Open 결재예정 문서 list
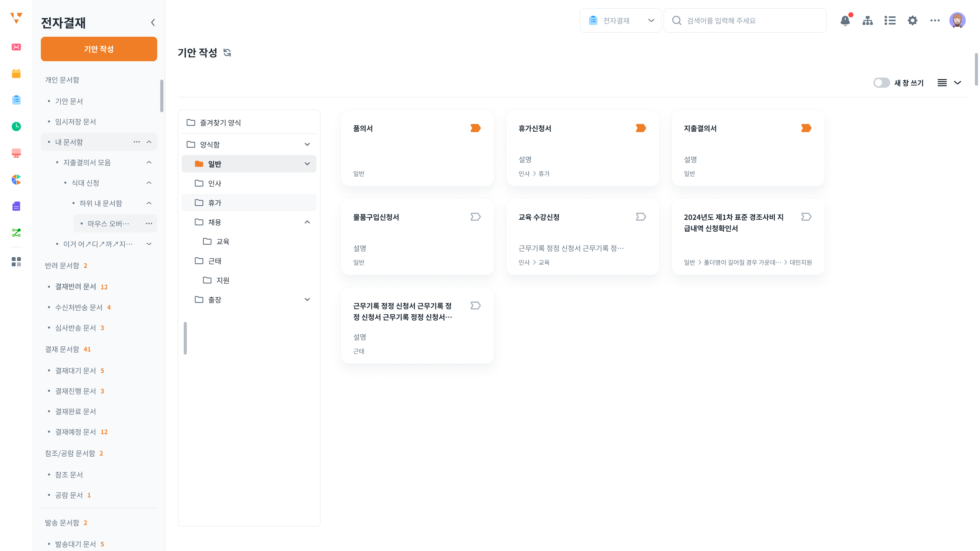Viewport: 980px width, 551px height. click(75, 432)
